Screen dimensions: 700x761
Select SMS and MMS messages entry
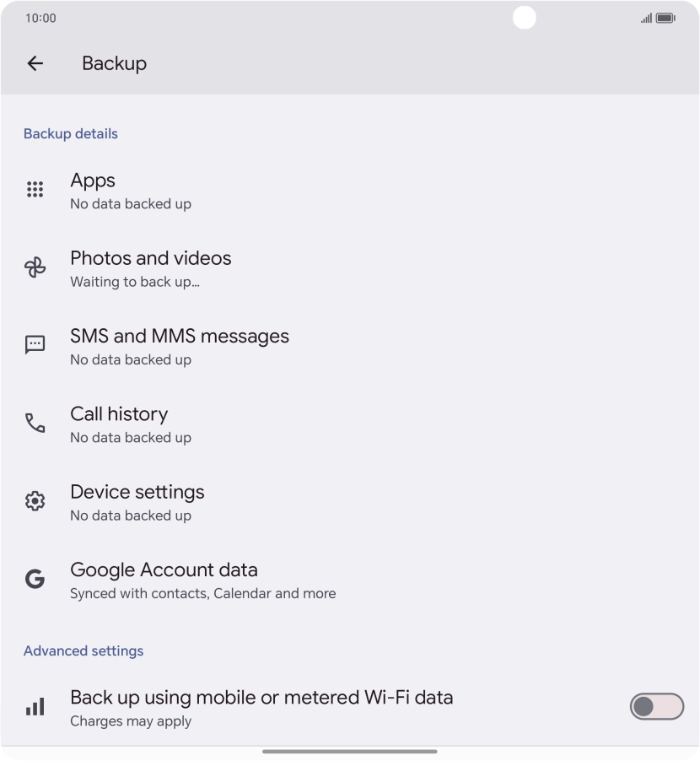point(179,336)
